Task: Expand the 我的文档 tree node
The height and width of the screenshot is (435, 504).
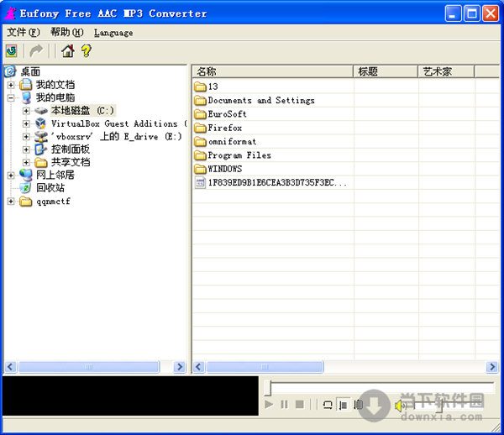Action: point(11,85)
